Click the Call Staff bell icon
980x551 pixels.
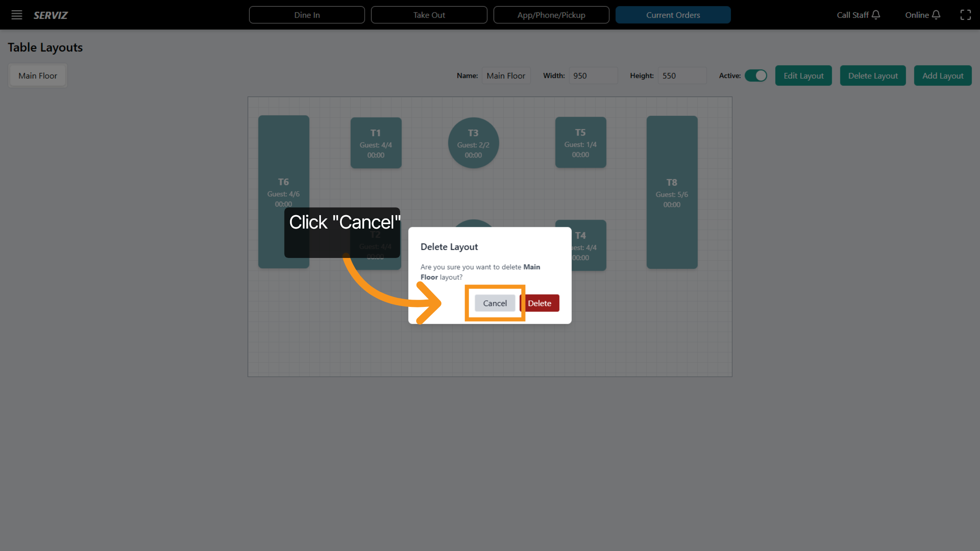876,15
